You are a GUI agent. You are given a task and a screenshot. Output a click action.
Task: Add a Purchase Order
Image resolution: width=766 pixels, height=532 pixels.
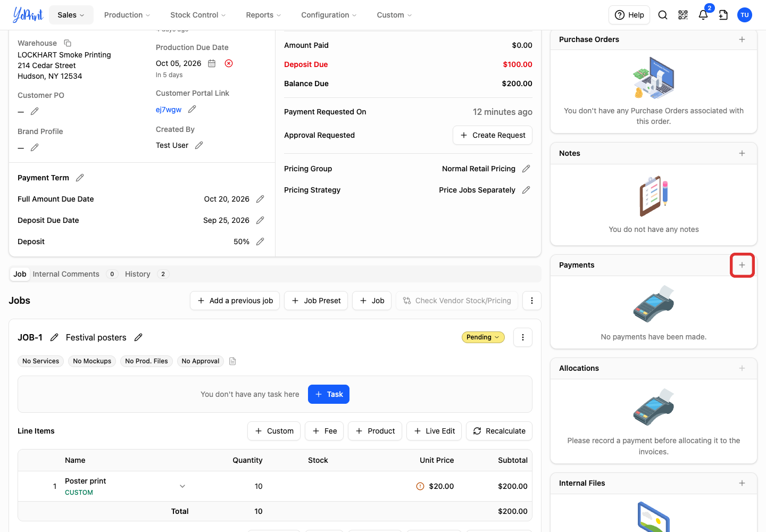click(x=742, y=39)
